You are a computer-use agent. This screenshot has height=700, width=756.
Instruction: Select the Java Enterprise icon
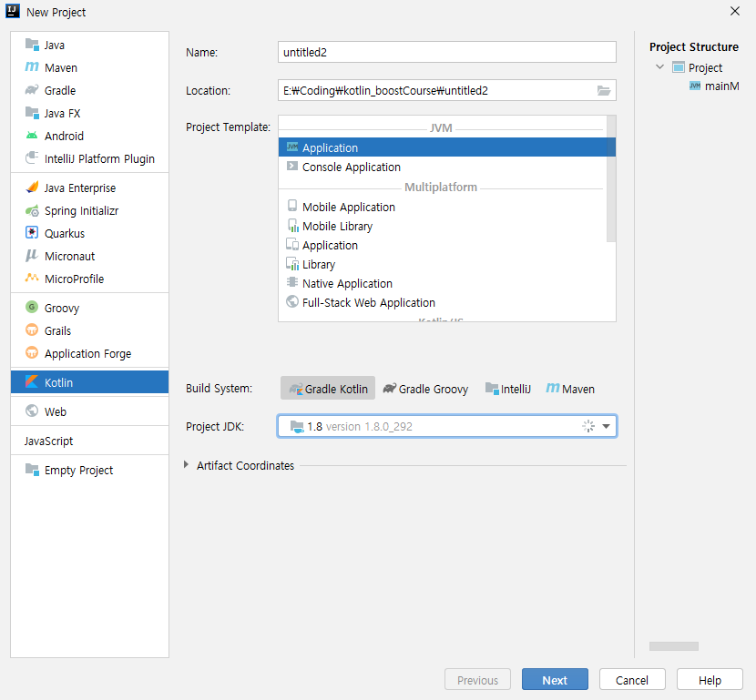click(x=32, y=188)
